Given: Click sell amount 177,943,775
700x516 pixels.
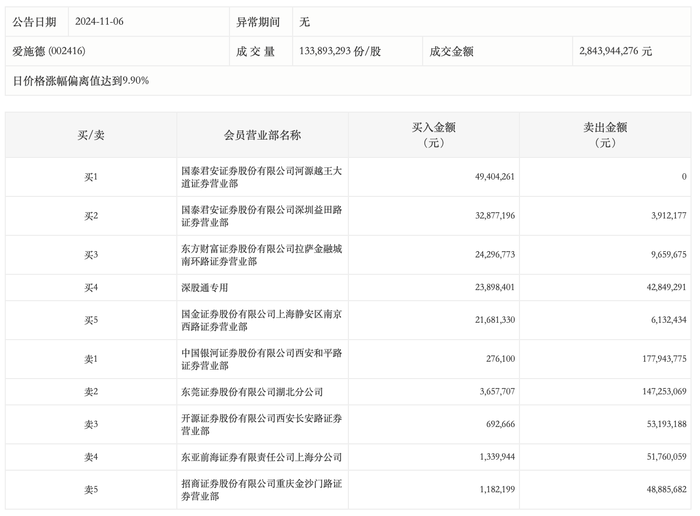Looking at the screenshot, I should (664, 359).
